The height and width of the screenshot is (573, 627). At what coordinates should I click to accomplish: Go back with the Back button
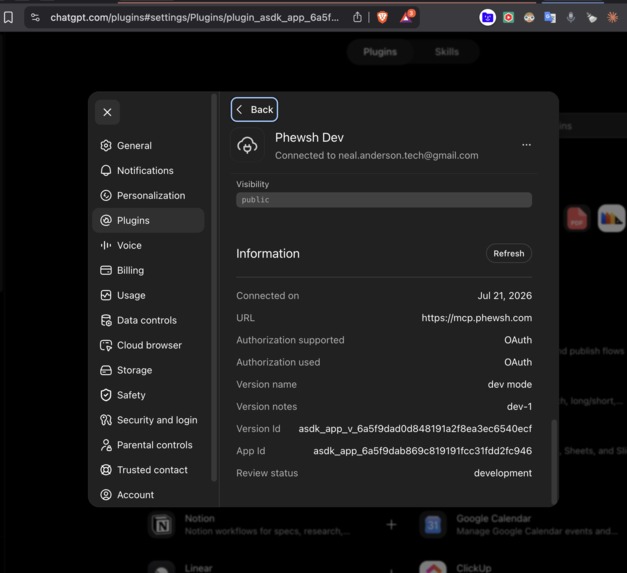(254, 110)
